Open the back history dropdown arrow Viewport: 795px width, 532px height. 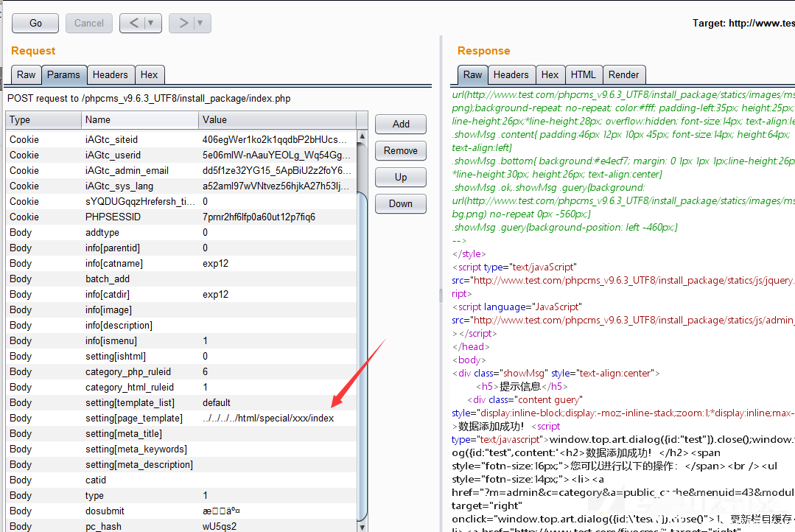150,24
